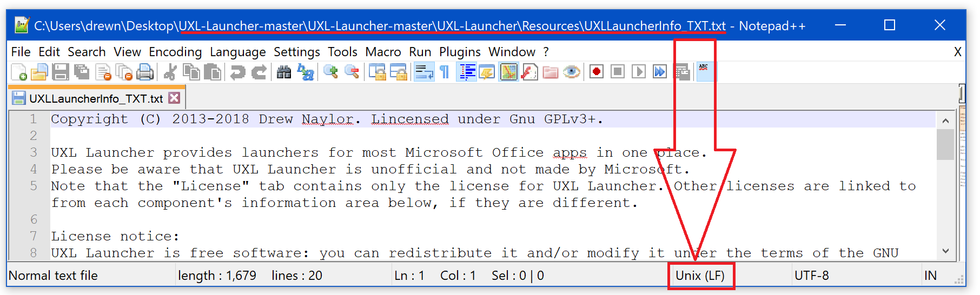Open the Edit menu

tap(49, 52)
